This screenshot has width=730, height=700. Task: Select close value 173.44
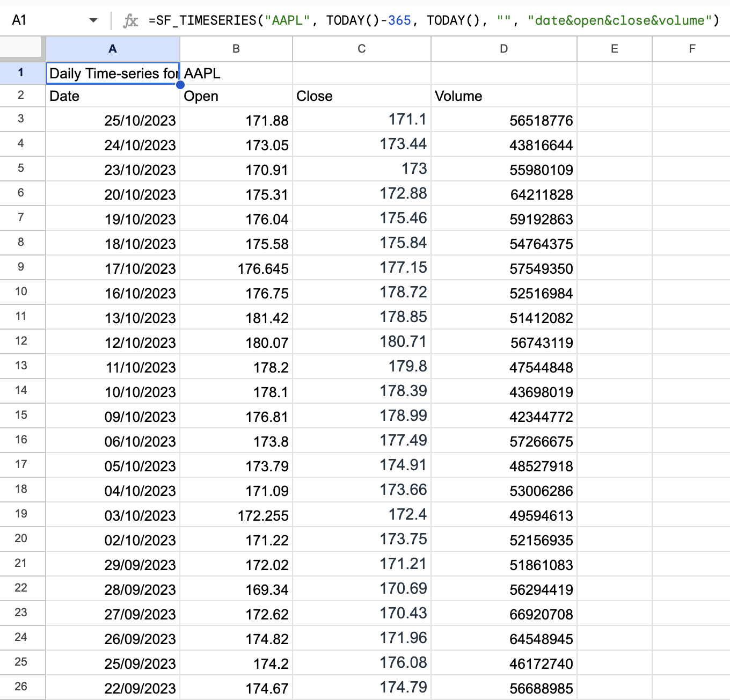click(x=362, y=144)
